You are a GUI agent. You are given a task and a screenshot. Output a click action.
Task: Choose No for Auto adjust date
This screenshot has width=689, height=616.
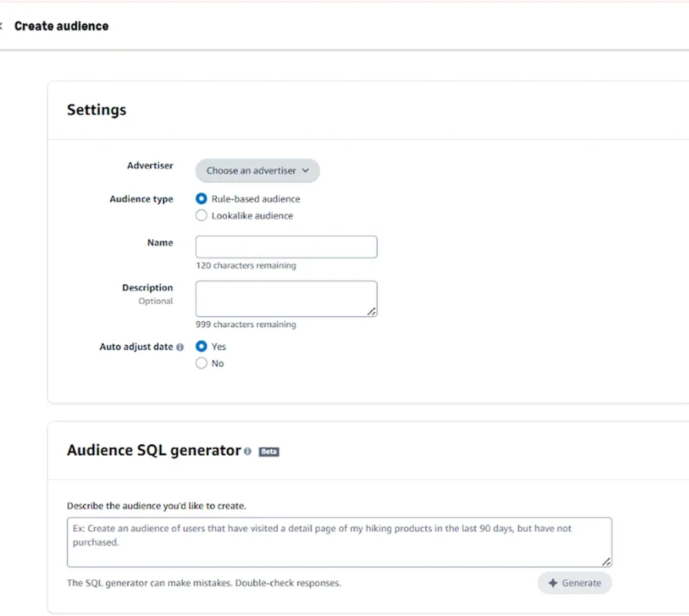pyautogui.click(x=201, y=363)
